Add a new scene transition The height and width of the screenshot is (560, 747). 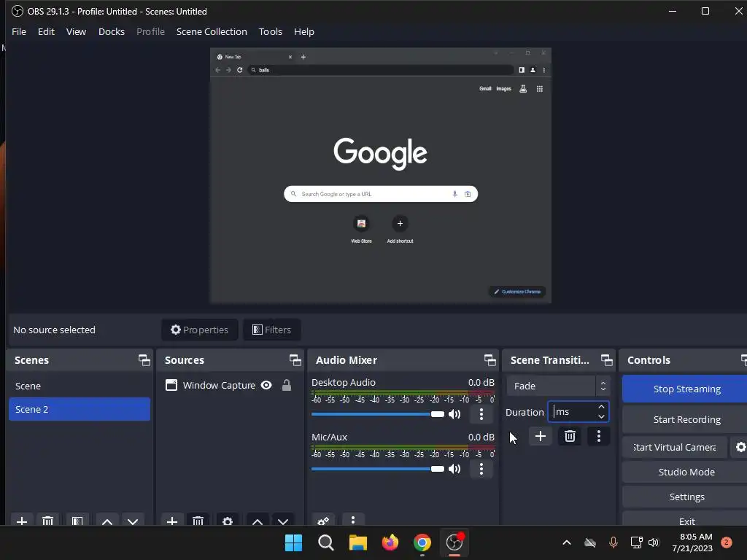pyautogui.click(x=541, y=436)
